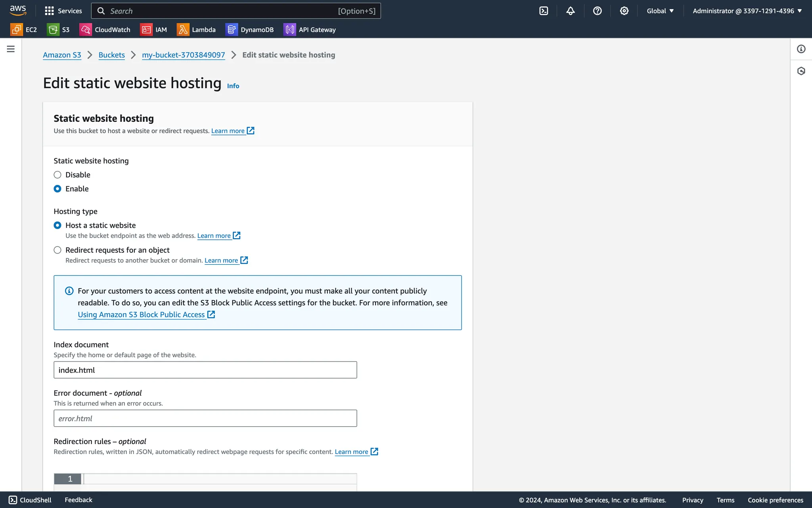The width and height of the screenshot is (812, 508).
Task: Select the Enable radio button
Action: [57, 189]
